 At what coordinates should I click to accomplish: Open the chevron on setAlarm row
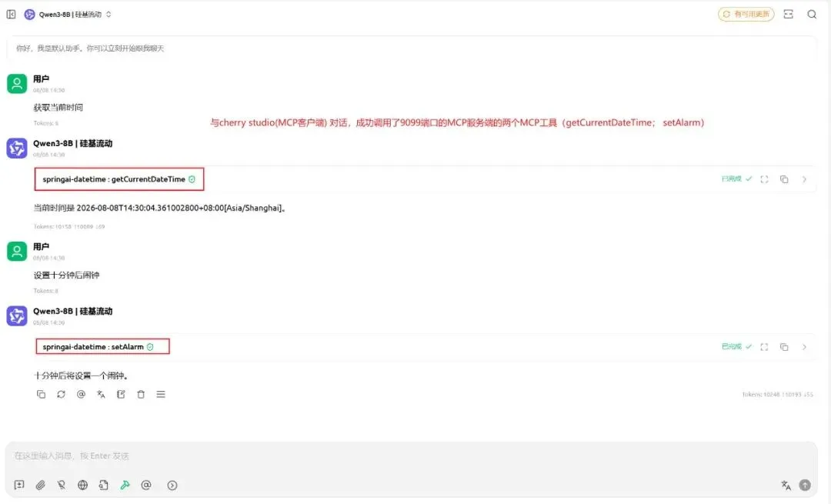[x=804, y=346]
